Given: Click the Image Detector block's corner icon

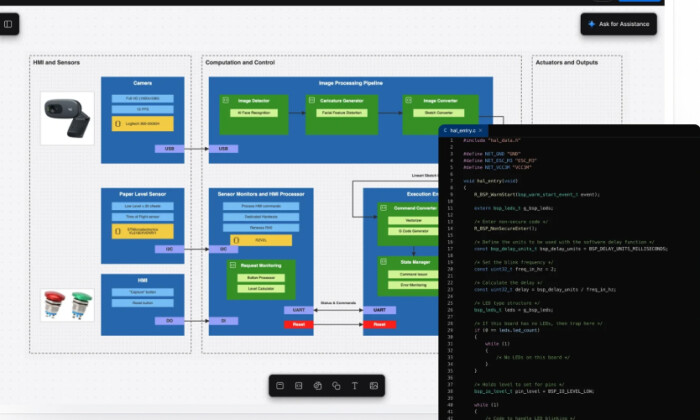Looking at the screenshot, I should (x=225, y=100).
